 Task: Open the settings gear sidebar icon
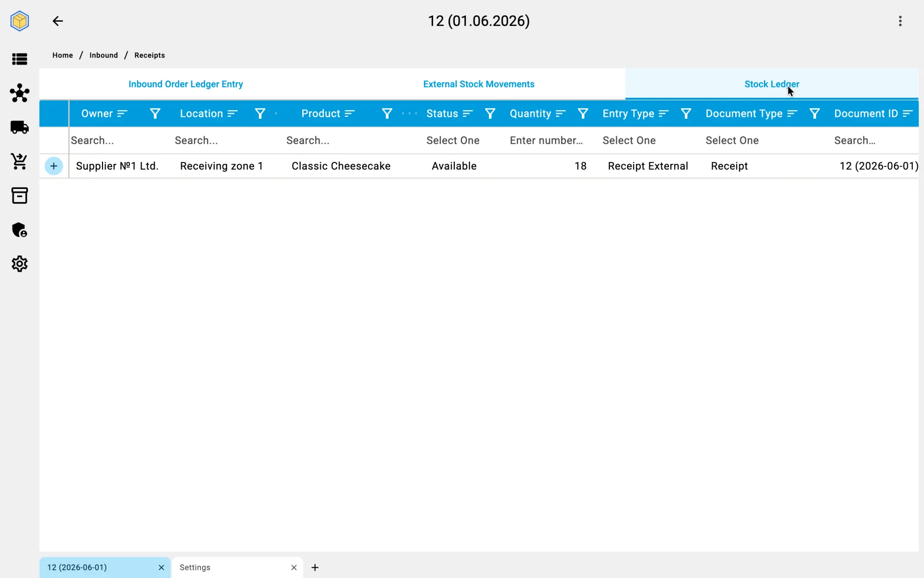coord(20,264)
